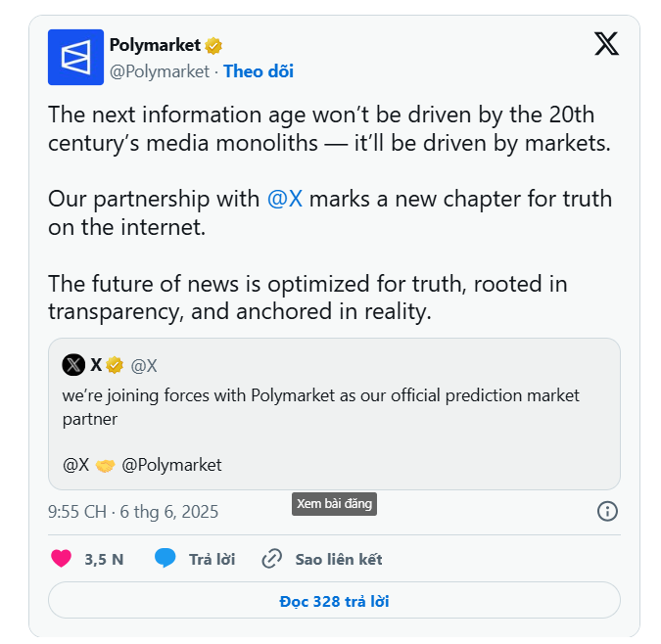Open the @Polymarket handle link
The width and height of the screenshot is (661, 644).
[x=160, y=70]
